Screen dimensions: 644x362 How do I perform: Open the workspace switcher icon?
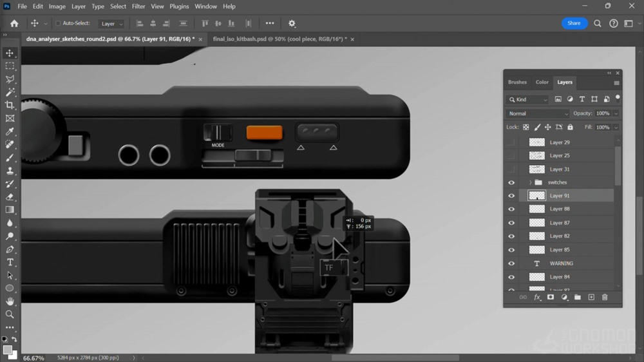click(x=629, y=23)
